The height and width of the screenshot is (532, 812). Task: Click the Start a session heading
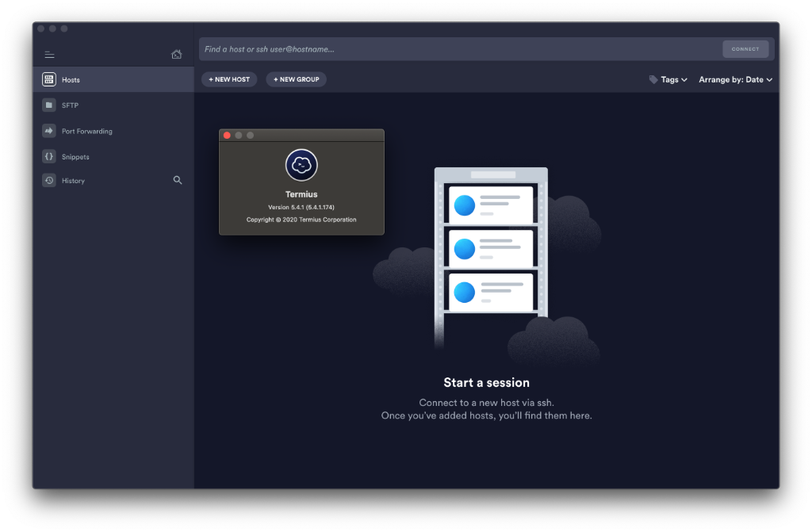pyautogui.click(x=486, y=383)
